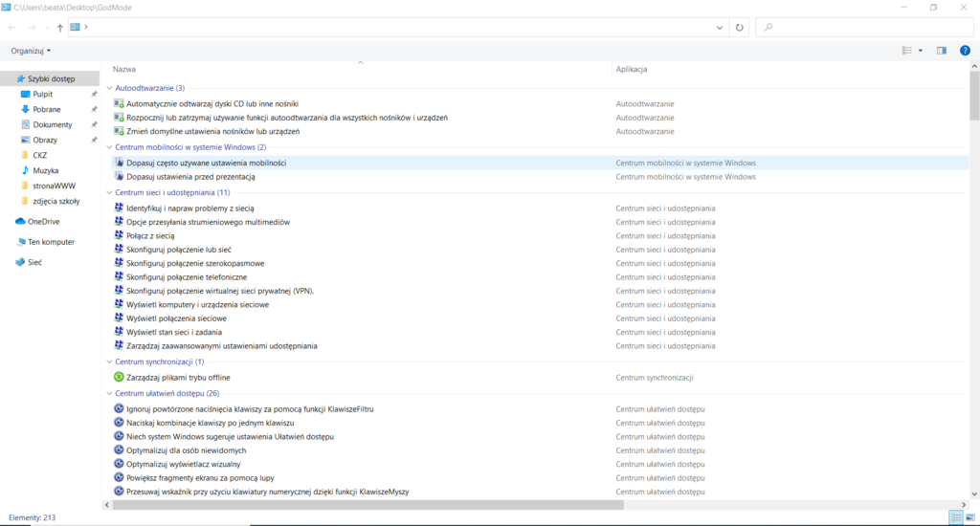Image resolution: width=980 pixels, height=526 pixels.
Task: Click the Pulpit desktop icon in sidebar
Action: click(25, 94)
